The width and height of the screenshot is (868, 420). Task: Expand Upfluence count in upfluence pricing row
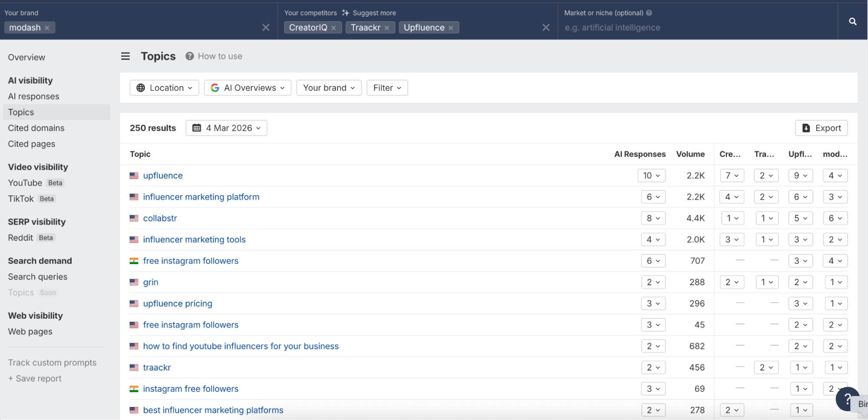pos(801,304)
